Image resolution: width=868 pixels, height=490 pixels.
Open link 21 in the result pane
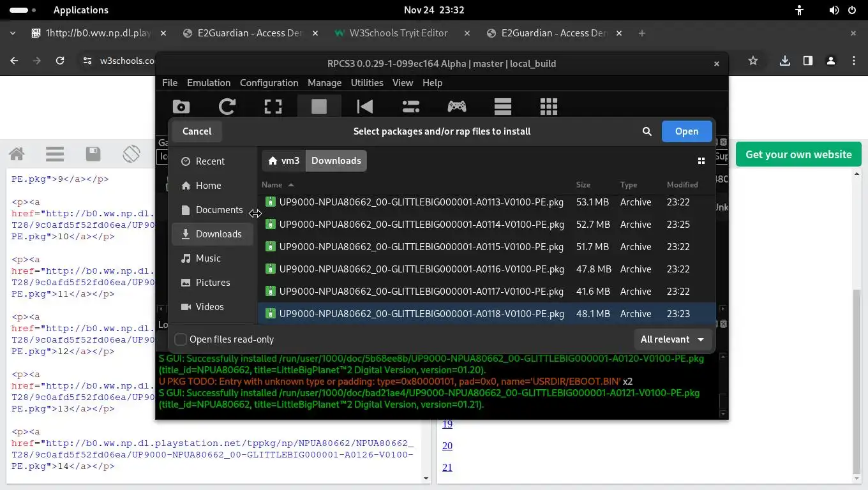[447, 468]
